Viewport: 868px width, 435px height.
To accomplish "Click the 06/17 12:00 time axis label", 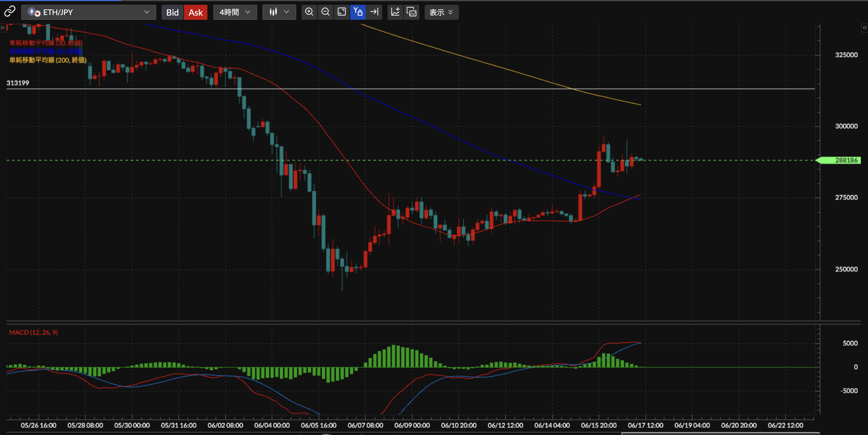I will point(646,426).
